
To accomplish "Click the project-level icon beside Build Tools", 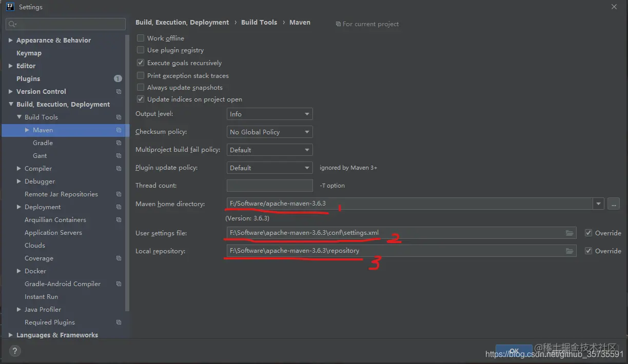I will (119, 117).
